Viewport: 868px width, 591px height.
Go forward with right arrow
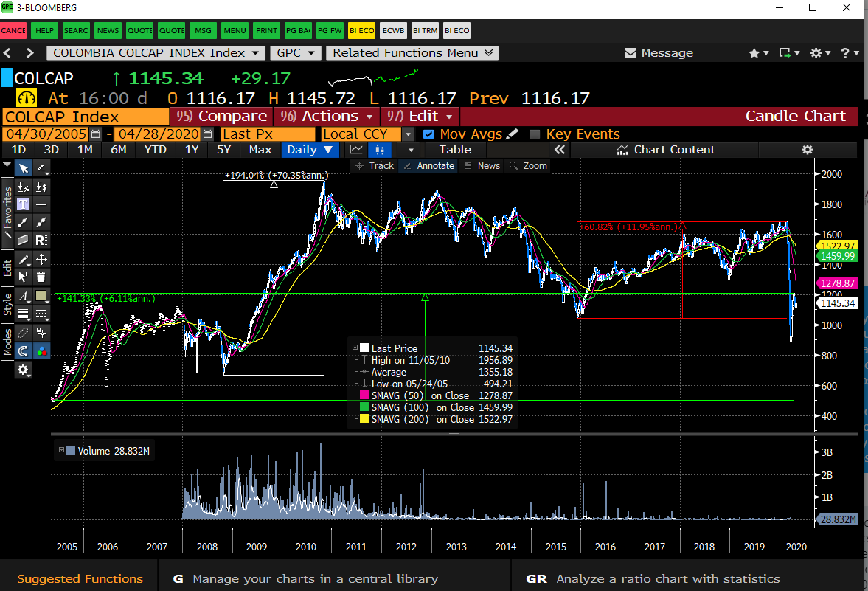30,52
